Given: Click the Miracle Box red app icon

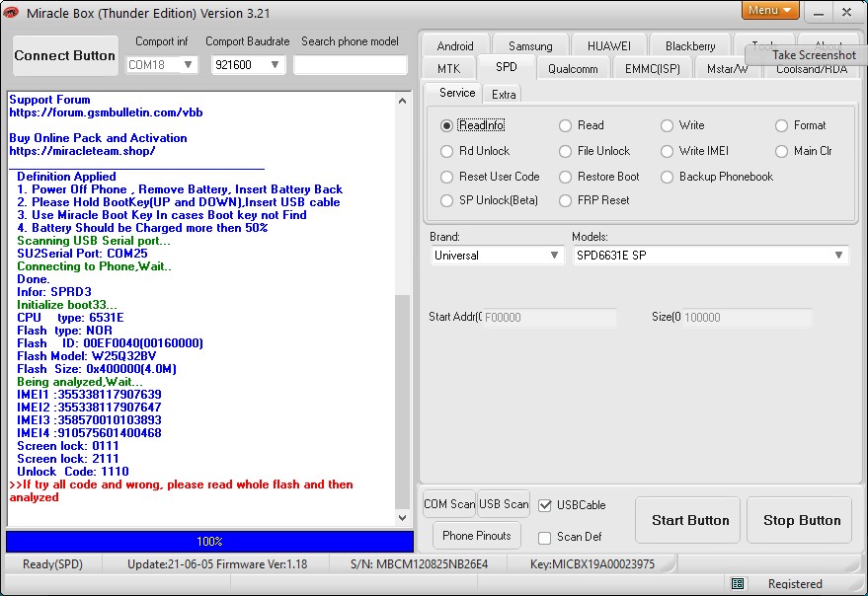Looking at the screenshot, I should (x=11, y=12).
